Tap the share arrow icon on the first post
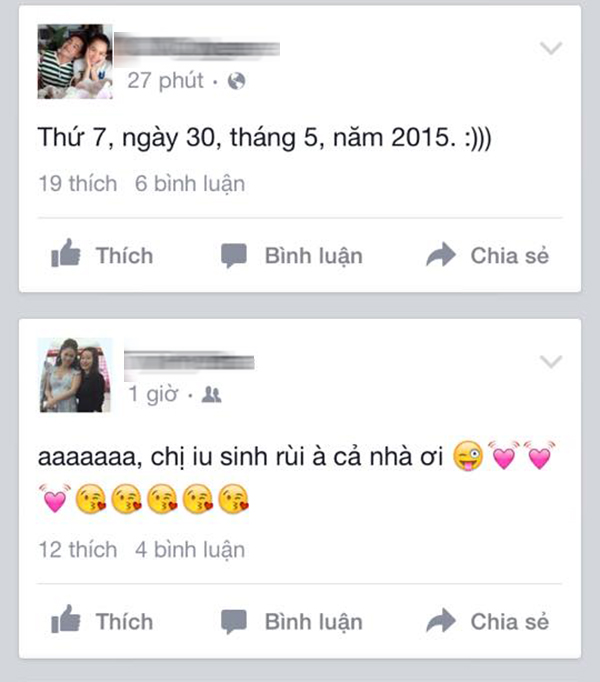 tap(441, 254)
